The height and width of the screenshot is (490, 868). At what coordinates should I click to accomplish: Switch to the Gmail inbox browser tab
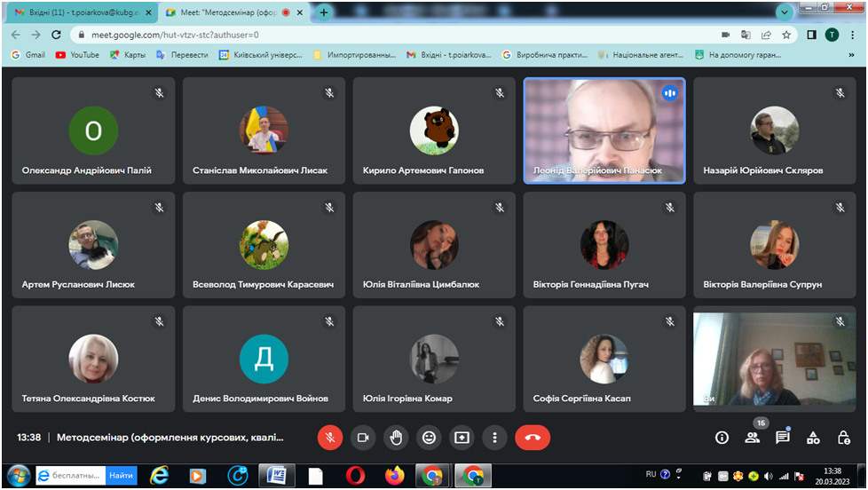click(78, 12)
